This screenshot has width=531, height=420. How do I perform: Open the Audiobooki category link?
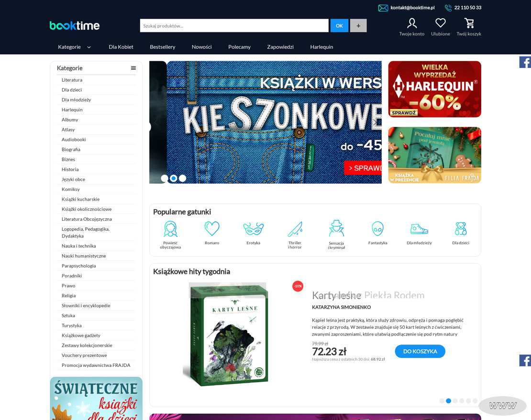[74, 140]
